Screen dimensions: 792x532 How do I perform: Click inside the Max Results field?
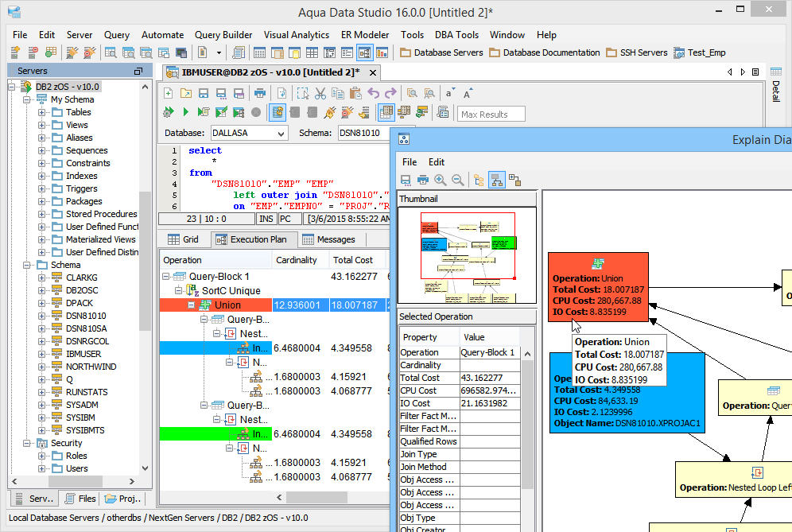(491, 115)
